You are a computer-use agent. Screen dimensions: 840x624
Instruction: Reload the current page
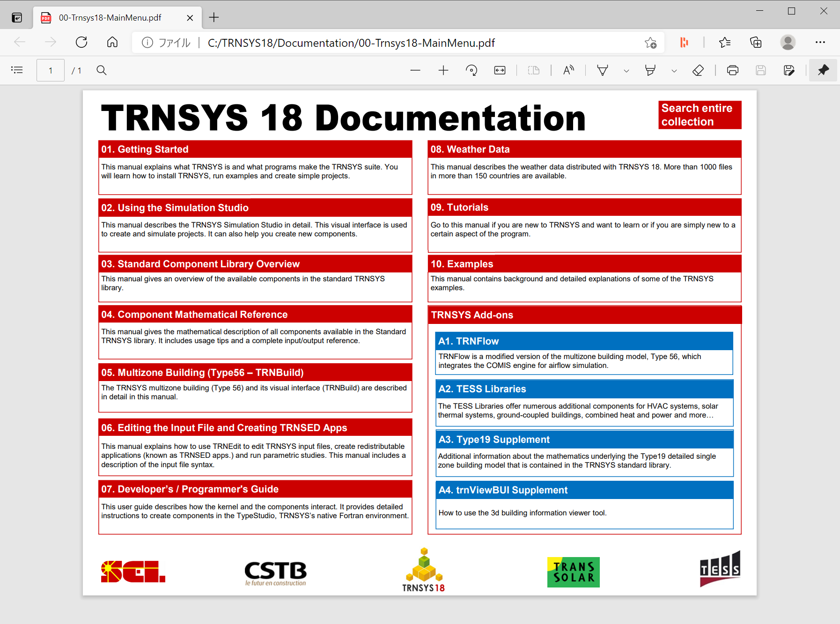pos(81,42)
